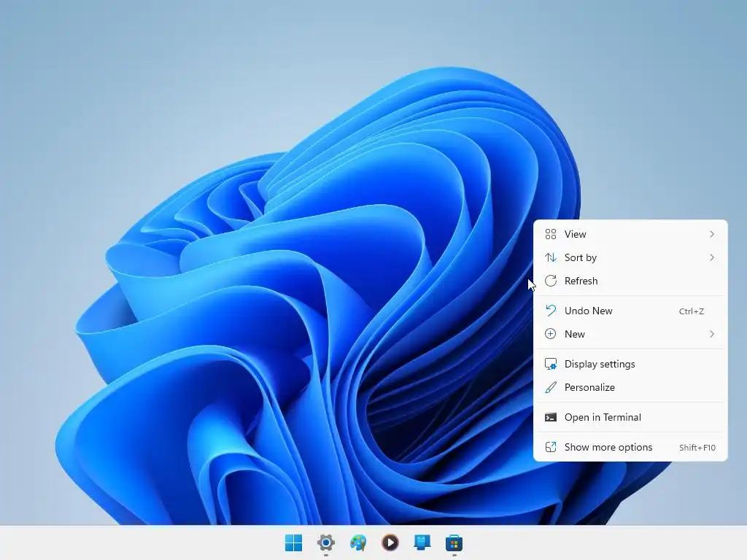This screenshot has width=747, height=560.
Task: Click the circular Refresh icon
Action: tap(551, 281)
